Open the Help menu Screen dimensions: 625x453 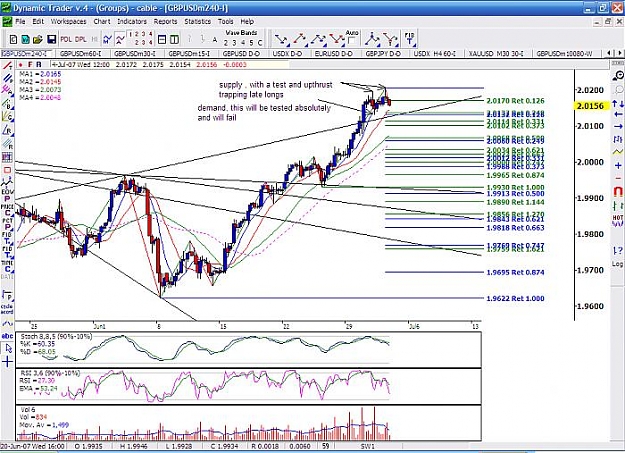pyautogui.click(x=247, y=22)
